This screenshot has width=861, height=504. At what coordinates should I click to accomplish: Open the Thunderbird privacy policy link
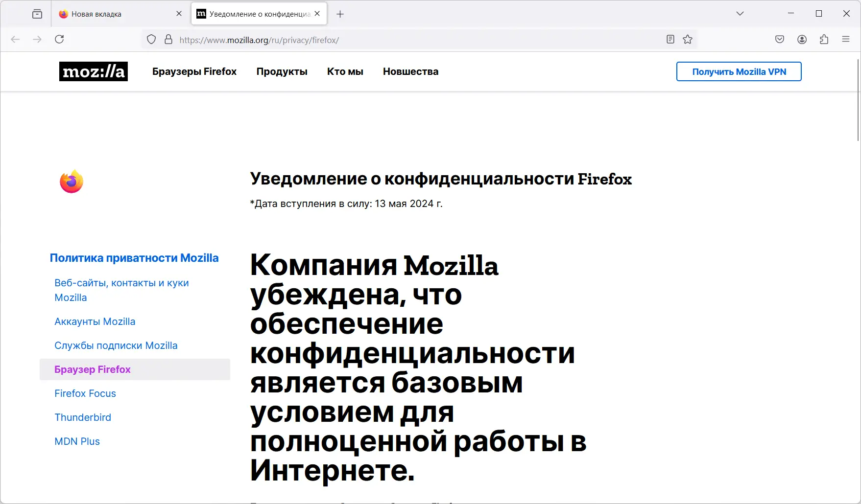[x=82, y=417]
